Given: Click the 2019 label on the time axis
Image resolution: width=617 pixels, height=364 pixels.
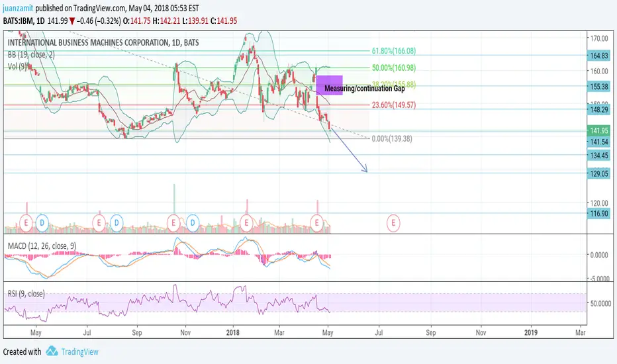Looking at the screenshot, I should pyautogui.click(x=531, y=332).
